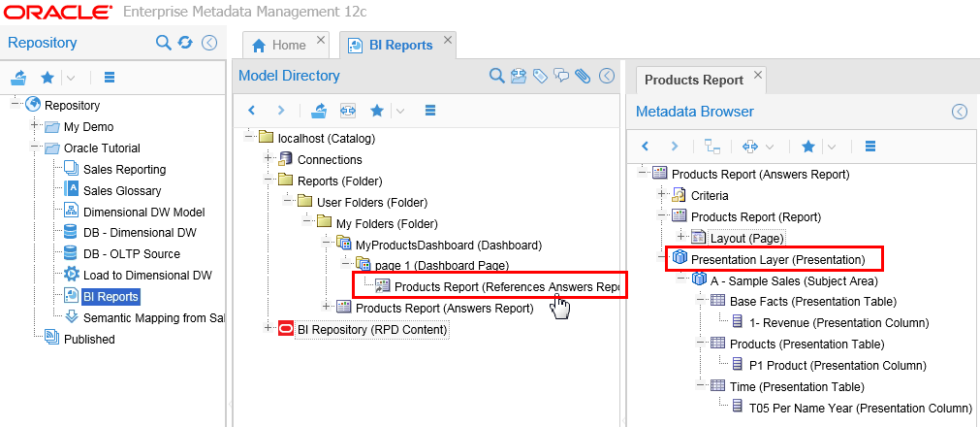The height and width of the screenshot is (427, 980).
Task: Open the favorites dropdown arrow in Repository toolbar
Action: [71, 78]
